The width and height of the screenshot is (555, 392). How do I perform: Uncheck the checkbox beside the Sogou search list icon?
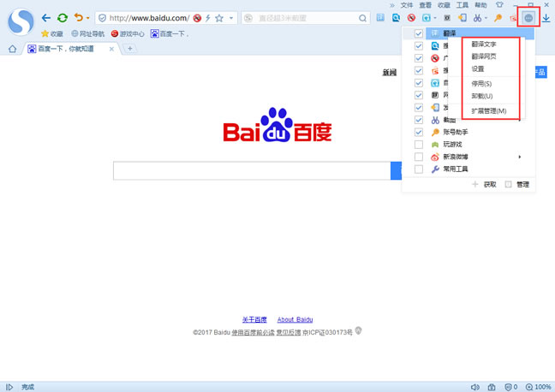[418, 46]
